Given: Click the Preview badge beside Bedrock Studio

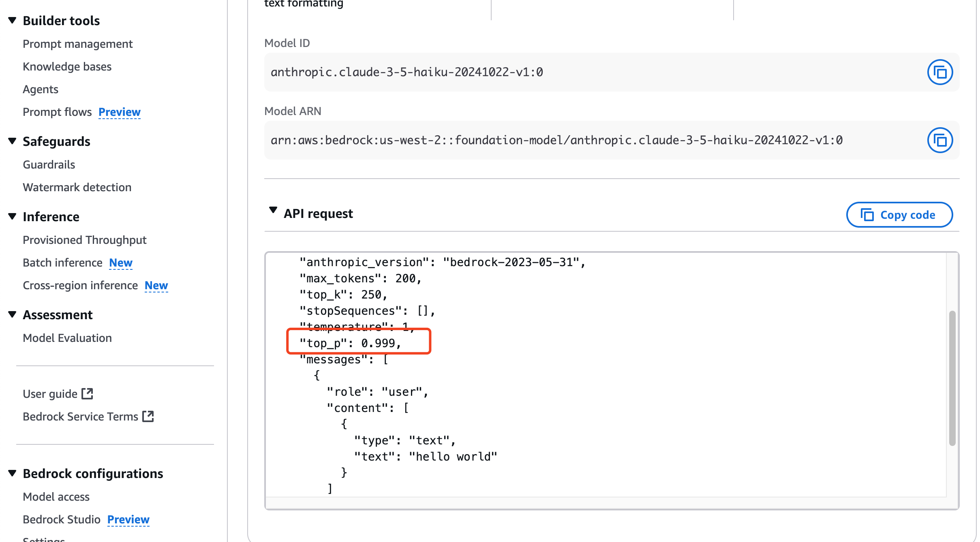Looking at the screenshot, I should [128, 519].
